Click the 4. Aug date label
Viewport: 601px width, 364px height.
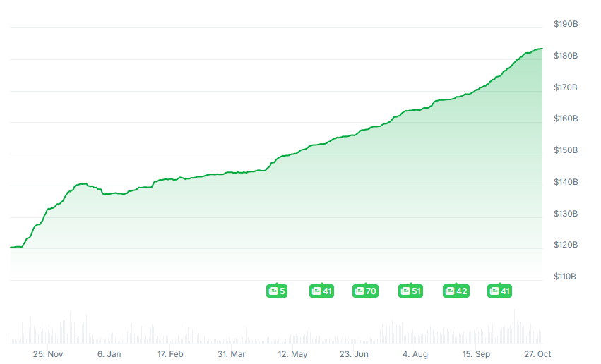415,354
